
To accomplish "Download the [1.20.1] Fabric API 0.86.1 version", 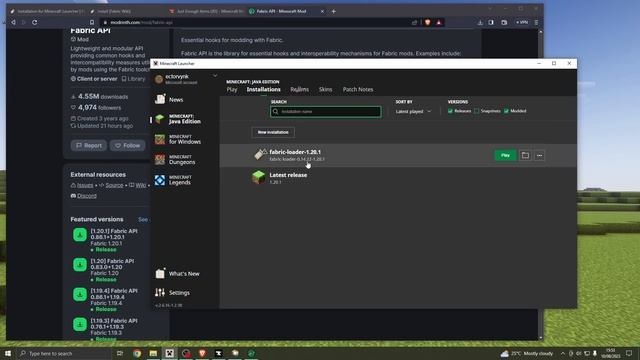I will (x=80, y=235).
